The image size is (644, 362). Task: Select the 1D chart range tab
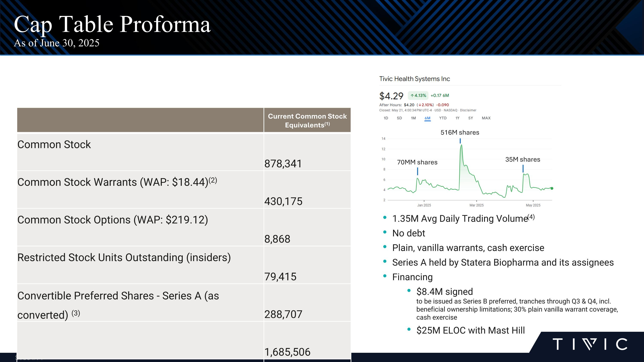[x=386, y=118]
